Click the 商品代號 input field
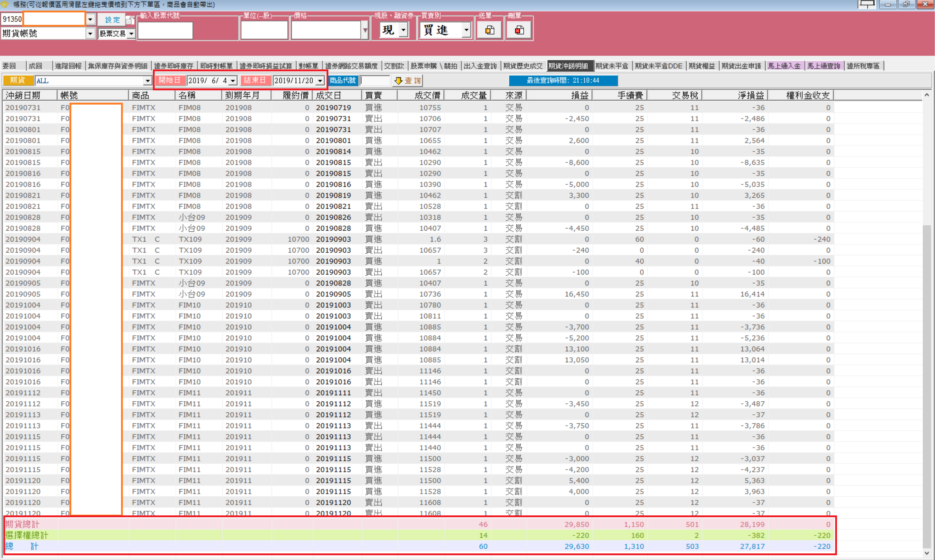This screenshot has width=935, height=560. (x=374, y=80)
